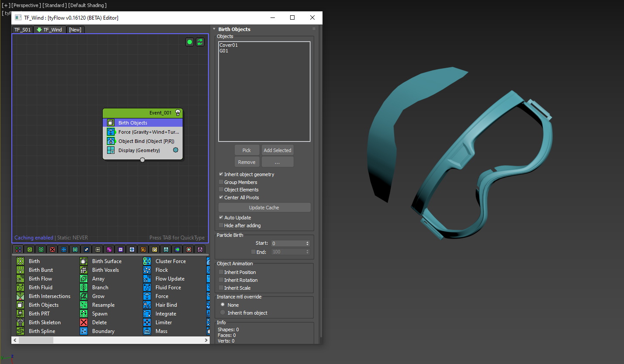Click the Resample operator icon

tap(84, 305)
